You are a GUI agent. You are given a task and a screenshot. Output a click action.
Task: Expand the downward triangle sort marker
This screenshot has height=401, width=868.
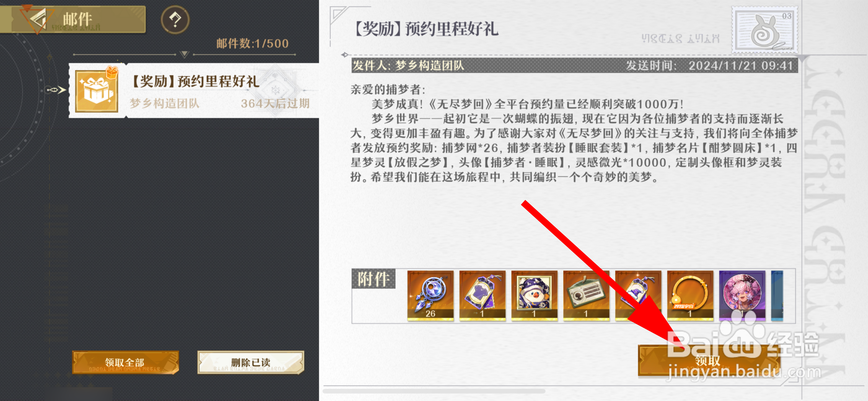coord(184,54)
